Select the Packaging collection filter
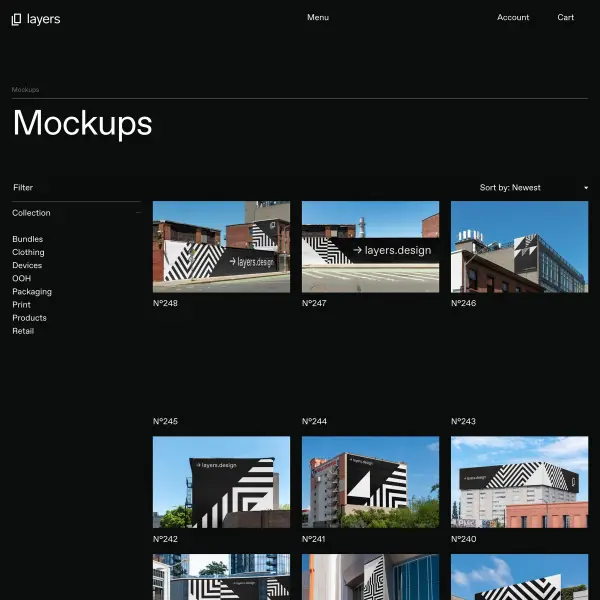Image resolution: width=600 pixels, height=600 pixels. tap(32, 292)
